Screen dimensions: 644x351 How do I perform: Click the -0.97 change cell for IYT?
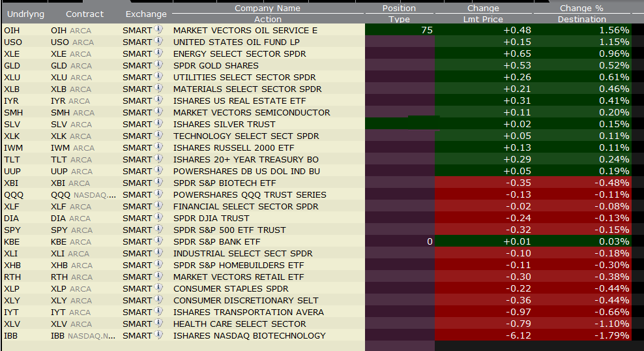pyautogui.click(x=518, y=313)
